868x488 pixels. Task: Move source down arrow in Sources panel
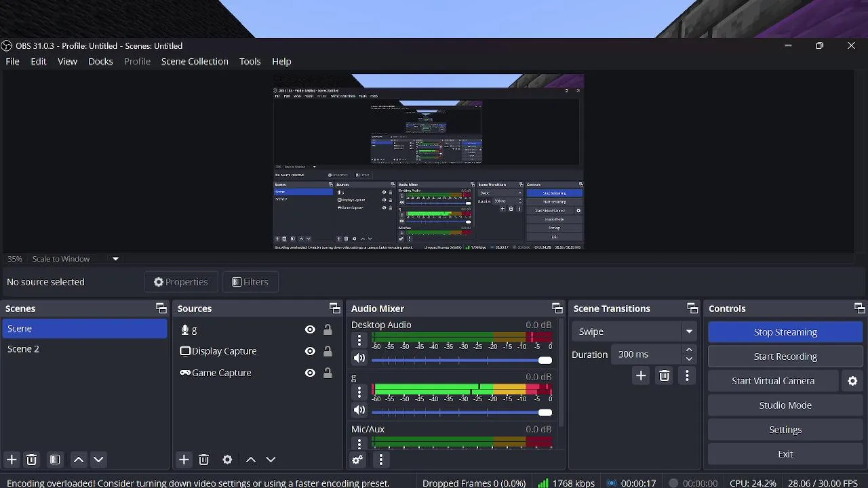pyautogui.click(x=271, y=460)
